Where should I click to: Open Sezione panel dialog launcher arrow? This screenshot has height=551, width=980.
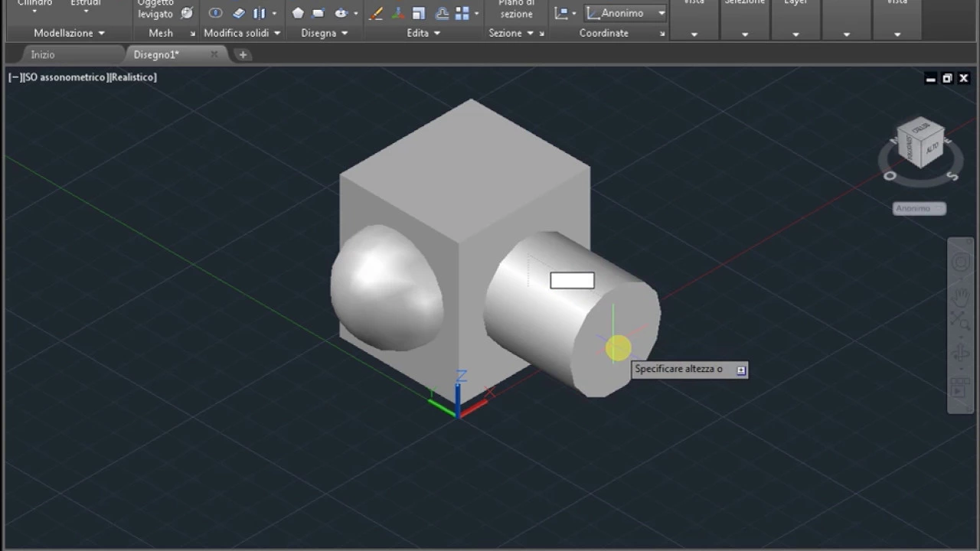tap(541, 34)
